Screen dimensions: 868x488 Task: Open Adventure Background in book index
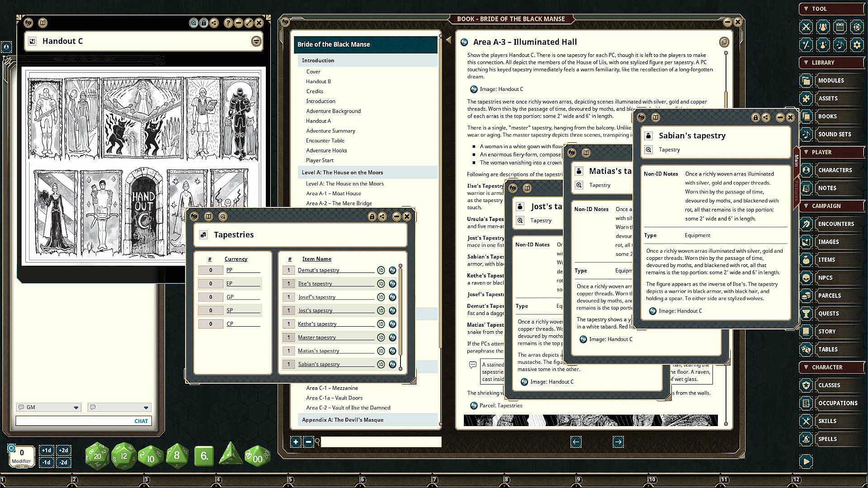(x=333, y=111)
